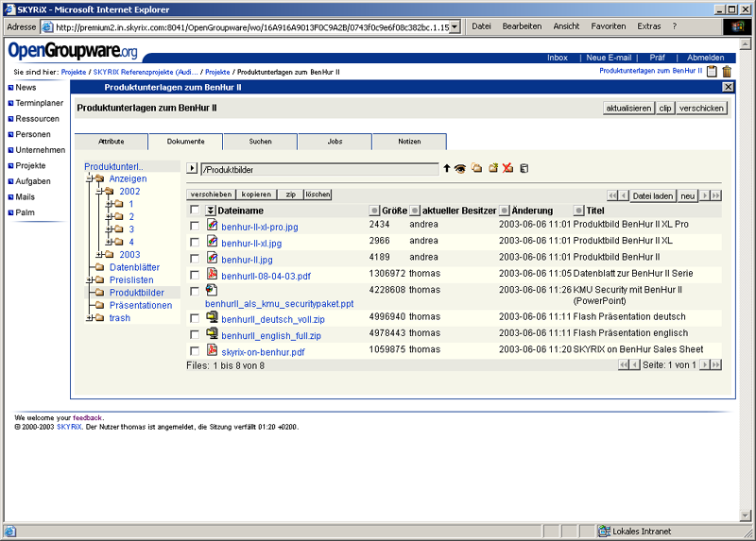756x541 pixels.
Task: Click the eye view icon in folder toolbar
Action: tap(460, 169)
